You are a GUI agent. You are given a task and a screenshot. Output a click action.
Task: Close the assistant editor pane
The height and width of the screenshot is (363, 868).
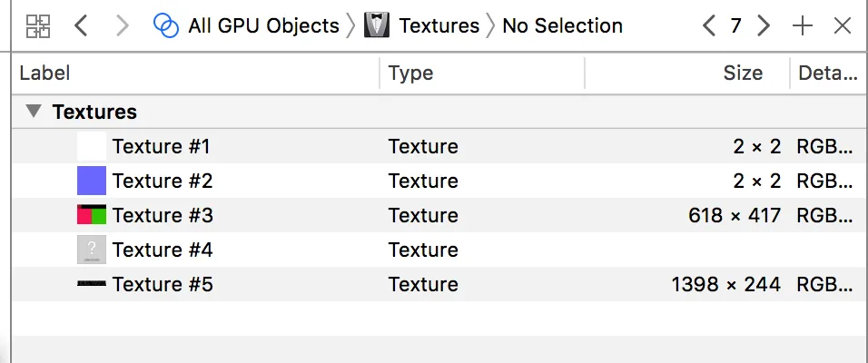(x=843, y=25)
